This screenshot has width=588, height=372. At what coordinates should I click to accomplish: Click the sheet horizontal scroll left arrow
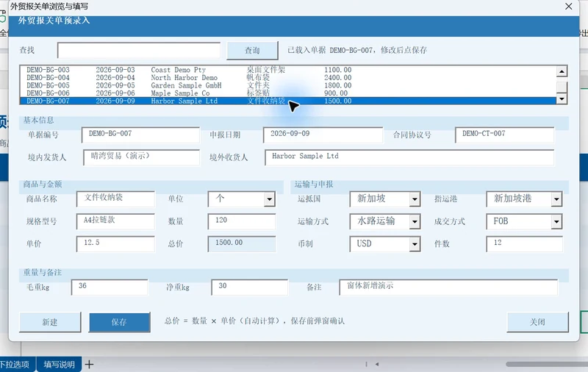point(377,364)
